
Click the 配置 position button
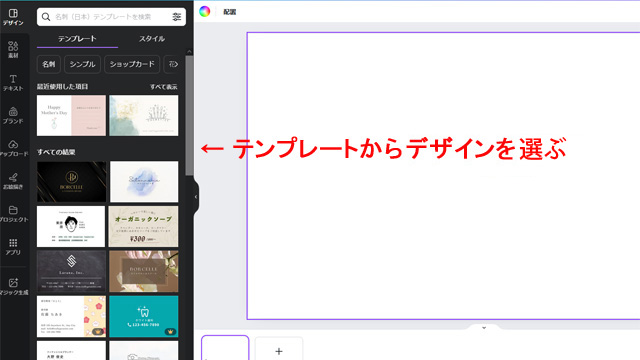click(x=230, y=12)
